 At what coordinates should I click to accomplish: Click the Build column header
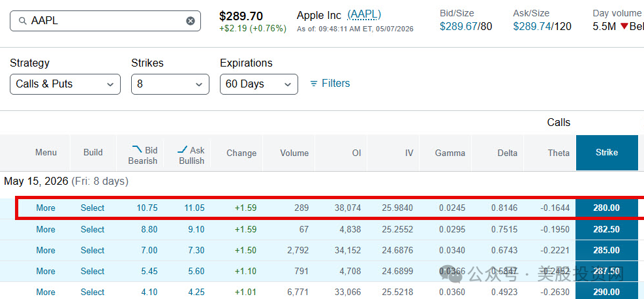click(x=93, y=152)
